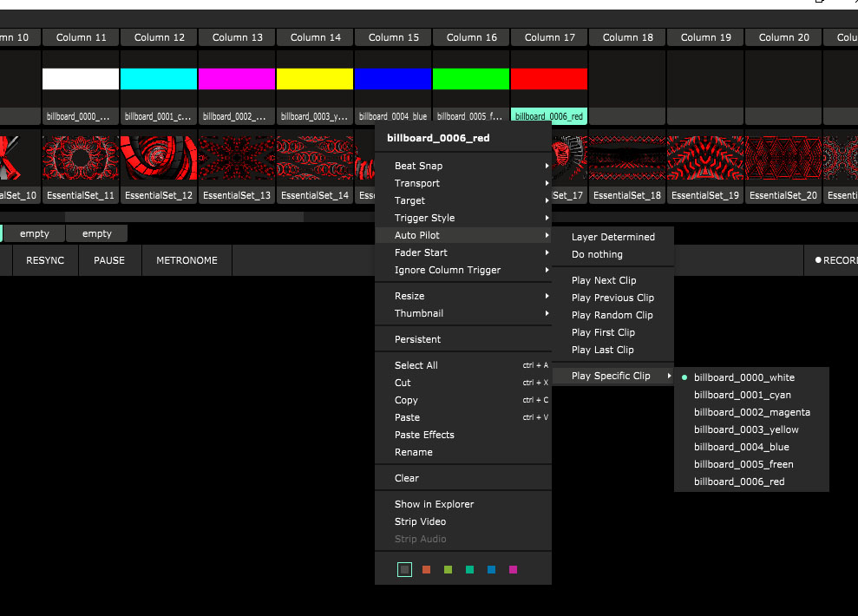This screenshot has width=858, height=616.
Task: Click Strip Video in context menu
Action: [420, 521]
